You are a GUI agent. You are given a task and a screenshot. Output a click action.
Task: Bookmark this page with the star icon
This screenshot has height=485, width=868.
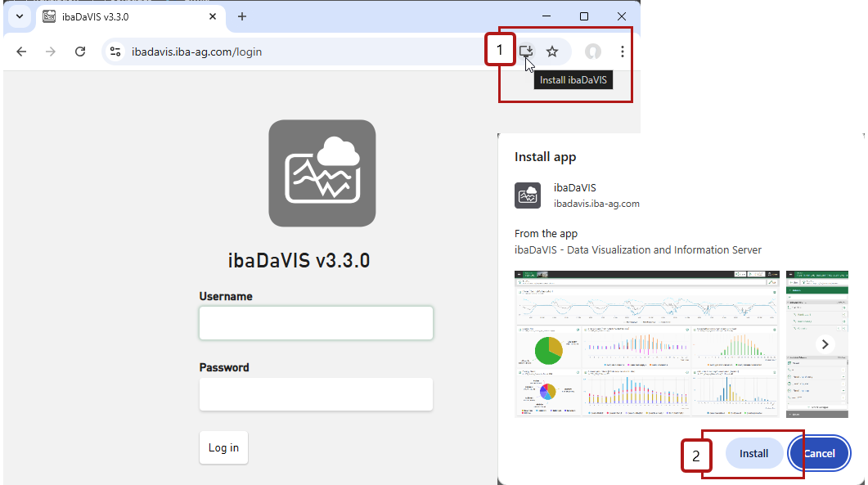[552, 52]
